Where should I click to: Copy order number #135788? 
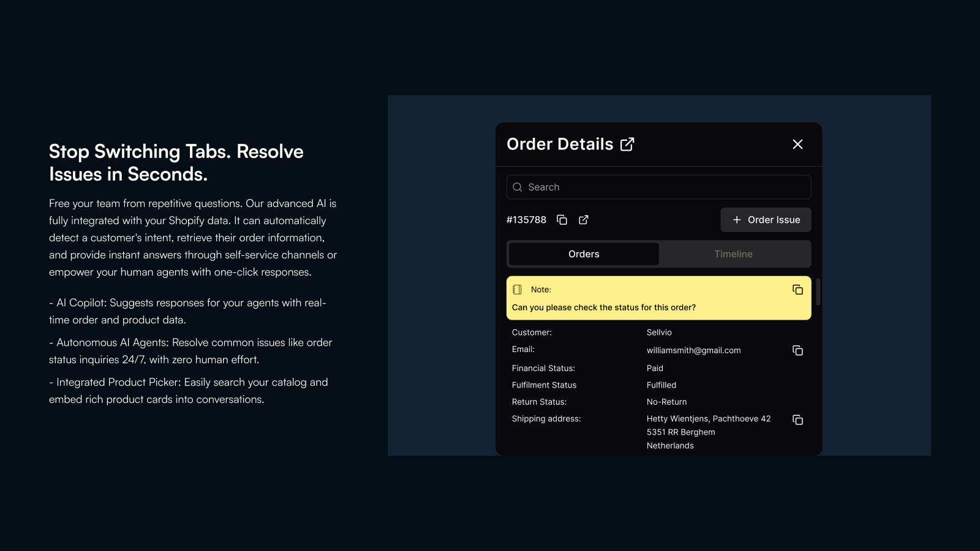click(562, 220)
